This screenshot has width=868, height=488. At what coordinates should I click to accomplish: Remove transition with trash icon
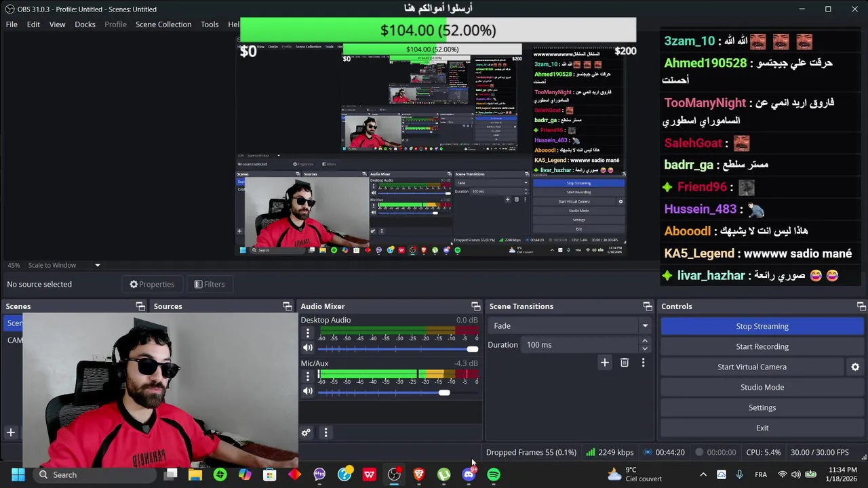(x=625, y=363)
